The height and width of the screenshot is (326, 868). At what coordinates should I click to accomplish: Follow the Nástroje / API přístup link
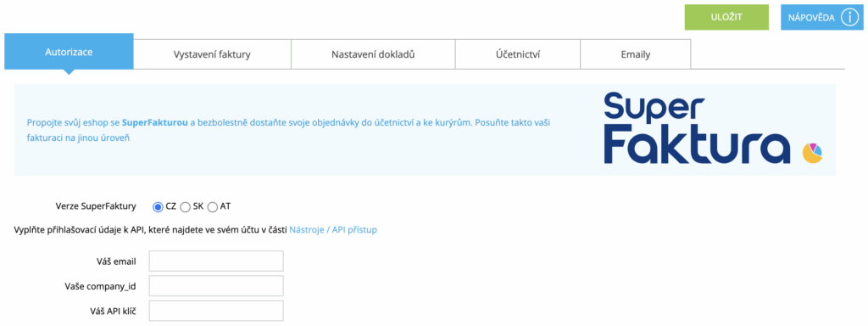tap(333, 229)
